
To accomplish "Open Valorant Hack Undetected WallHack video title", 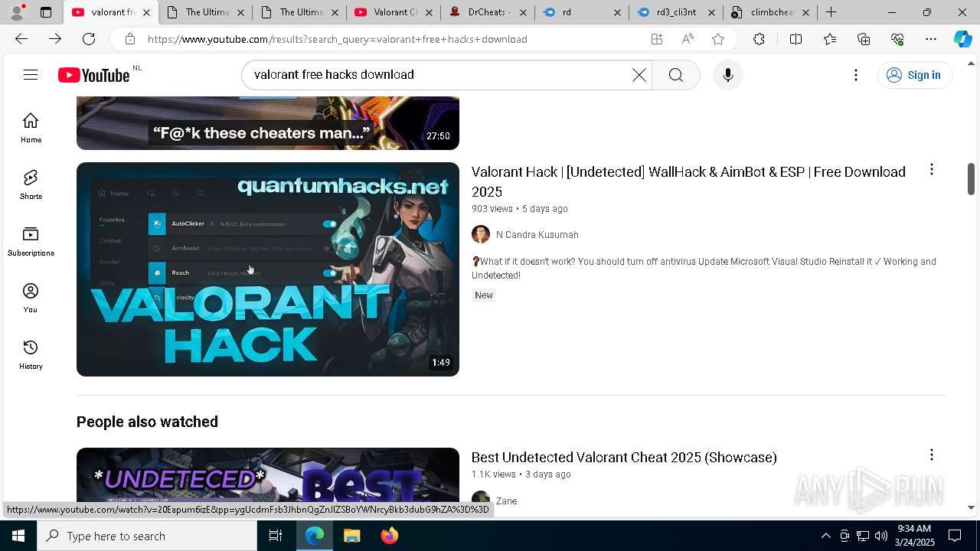I will tap(688, 181).
